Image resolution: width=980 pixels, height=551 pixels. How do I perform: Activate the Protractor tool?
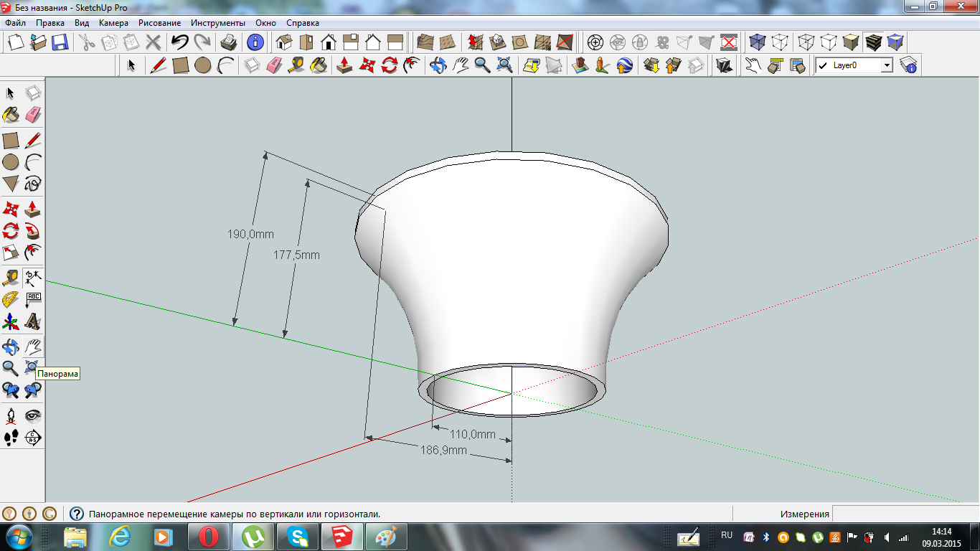11,298
